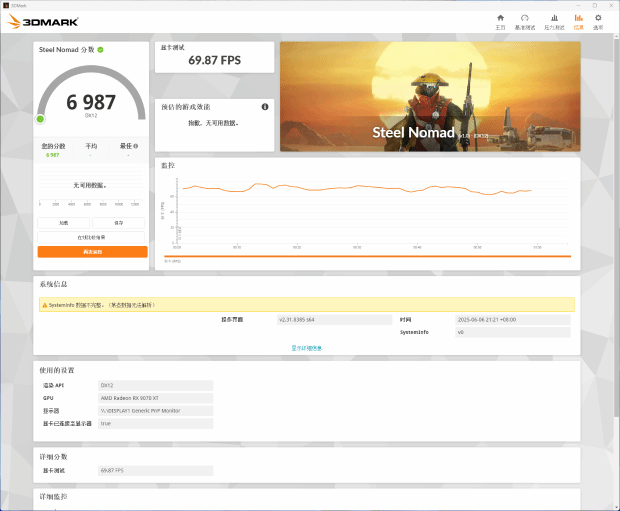This screenshot has width=620, height=511.
Task: Click Compare Result Online (在线比较结果) button
Action: pyautogui.click(x=91, y=237)
